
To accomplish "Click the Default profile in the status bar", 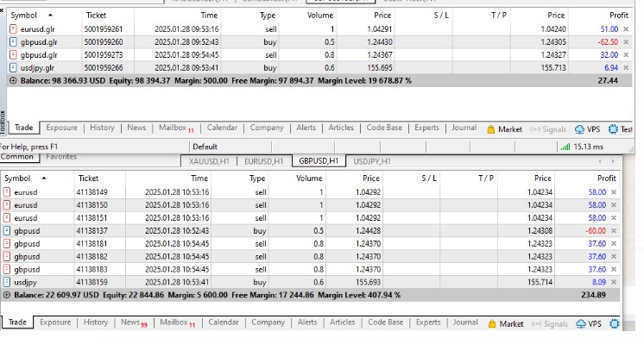I will point(205,147).
